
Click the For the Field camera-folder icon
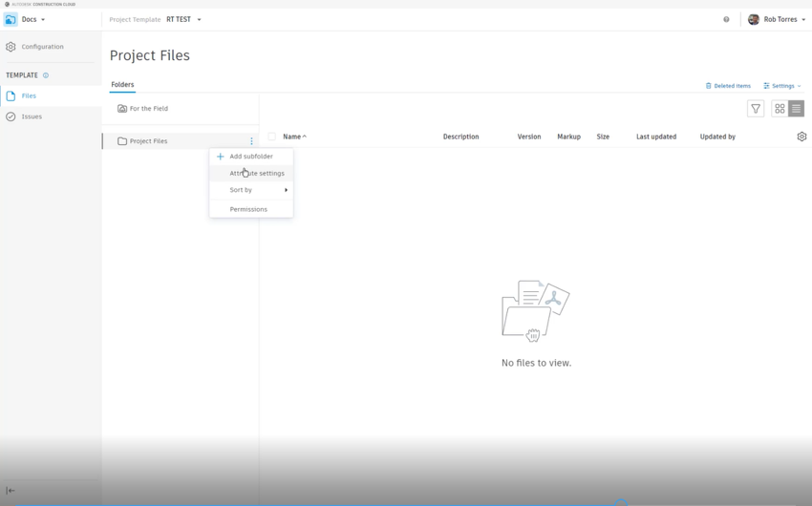122,109
